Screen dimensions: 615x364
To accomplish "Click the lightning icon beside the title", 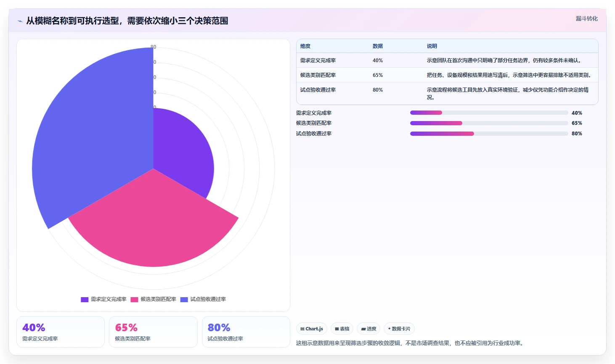I will (20, 21).
